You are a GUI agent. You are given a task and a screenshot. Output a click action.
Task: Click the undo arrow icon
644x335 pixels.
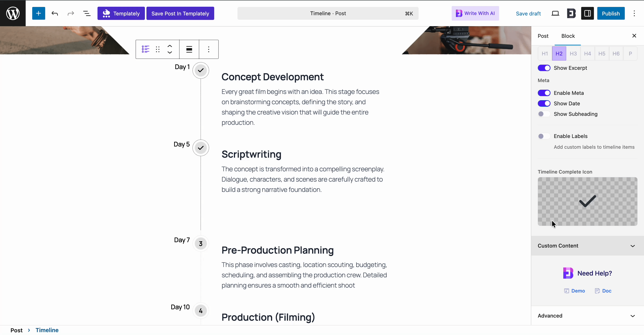click(x=55, y=13)
